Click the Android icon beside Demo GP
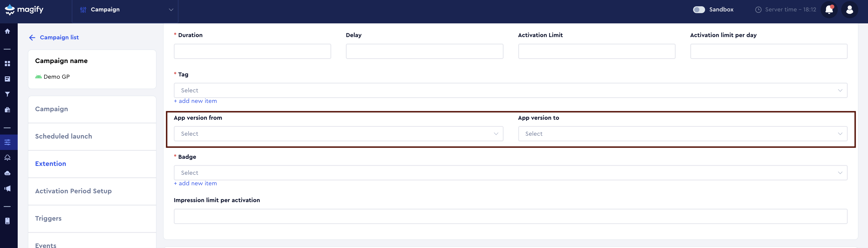This screenshot has width=868, height=248. [x=39, y=77]
